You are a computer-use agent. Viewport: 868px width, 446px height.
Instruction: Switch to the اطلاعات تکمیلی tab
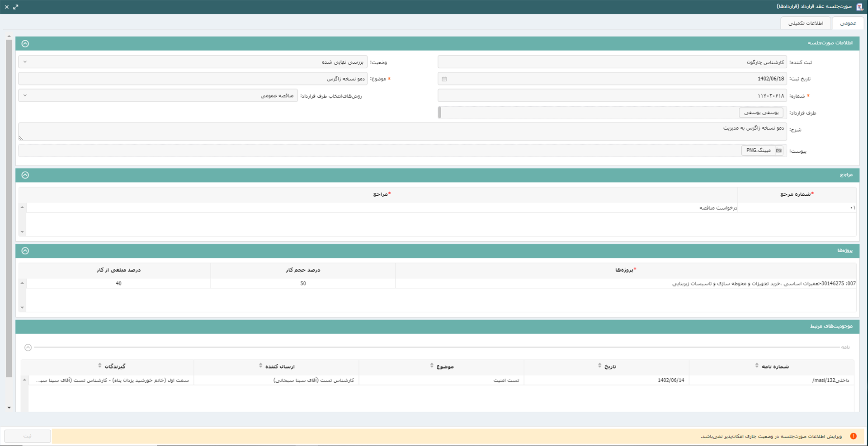pyautogui.click(x=806, y=23)
